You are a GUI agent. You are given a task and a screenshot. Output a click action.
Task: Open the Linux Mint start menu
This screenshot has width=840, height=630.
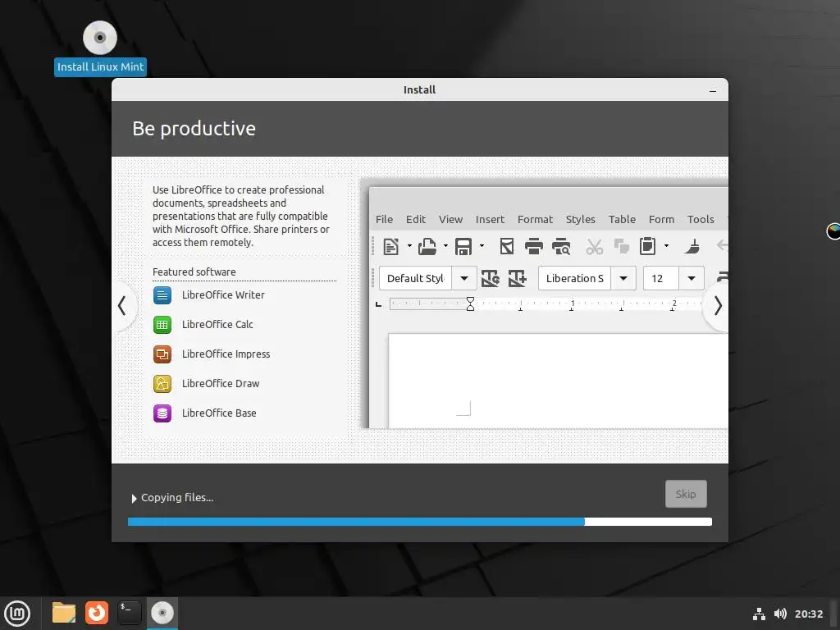[17, 614]
